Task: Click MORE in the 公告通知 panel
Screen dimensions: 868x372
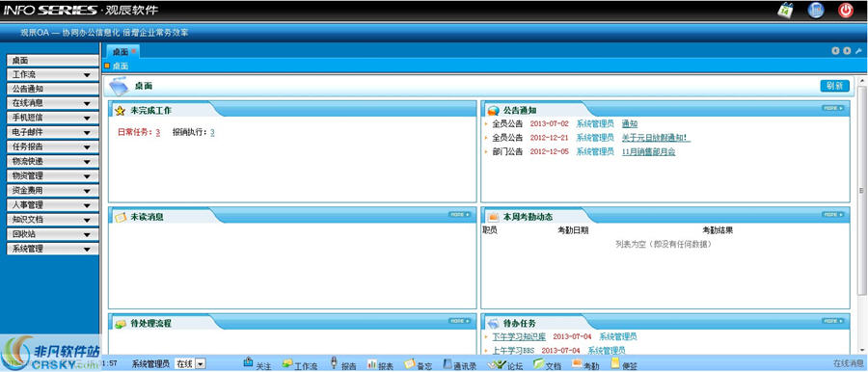Action: click(833, 108)
